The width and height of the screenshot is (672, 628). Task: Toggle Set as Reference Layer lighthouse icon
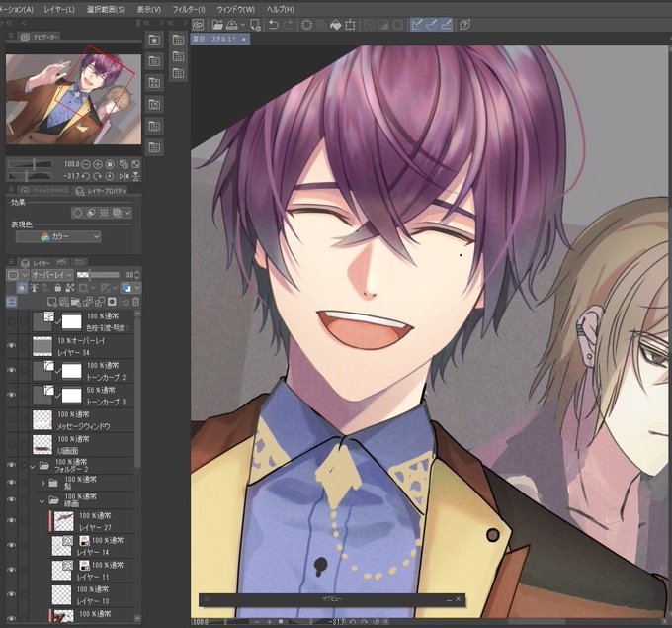(34, 288)
